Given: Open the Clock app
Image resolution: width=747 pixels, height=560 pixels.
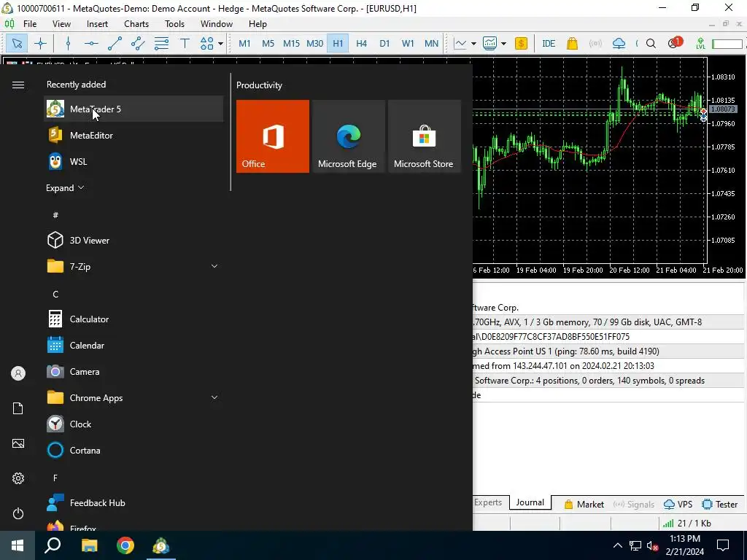Looking at the screenshot, I should [x=134, y=424].
